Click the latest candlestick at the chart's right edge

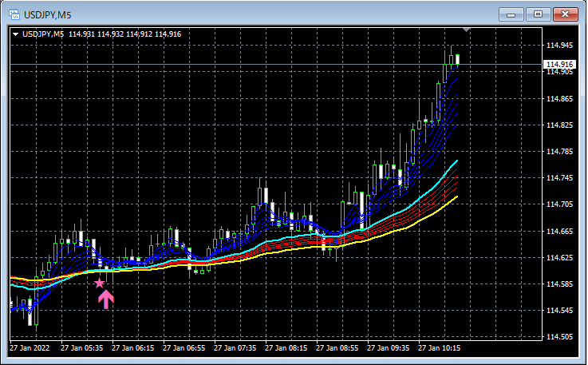tap(458, 59)
